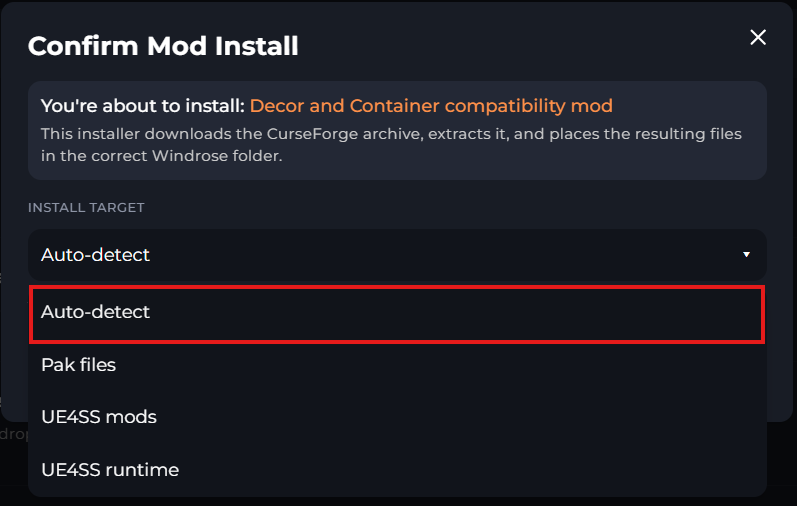797x506 pixels.
Task: Click the "You're about to install:" text
Action: point(142,106)
